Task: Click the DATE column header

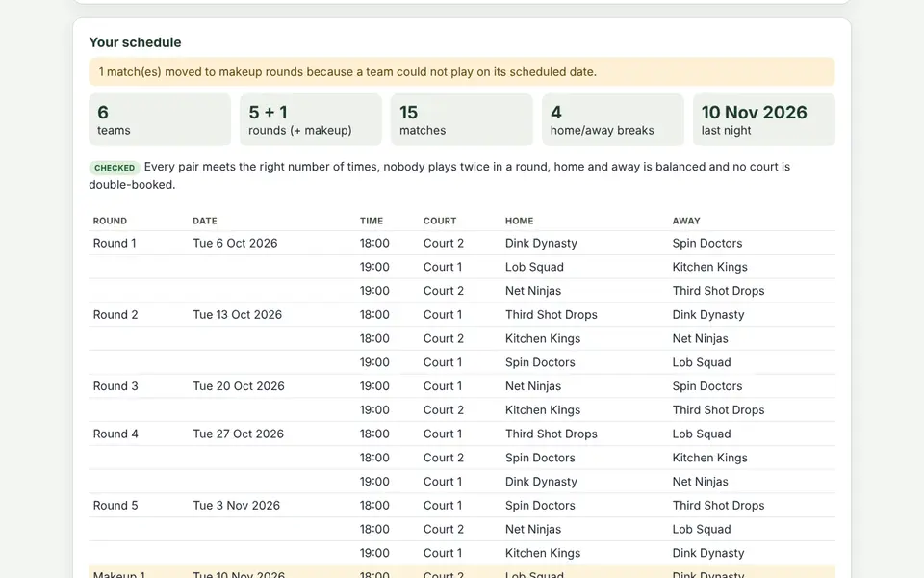Action: coord(204,221)
